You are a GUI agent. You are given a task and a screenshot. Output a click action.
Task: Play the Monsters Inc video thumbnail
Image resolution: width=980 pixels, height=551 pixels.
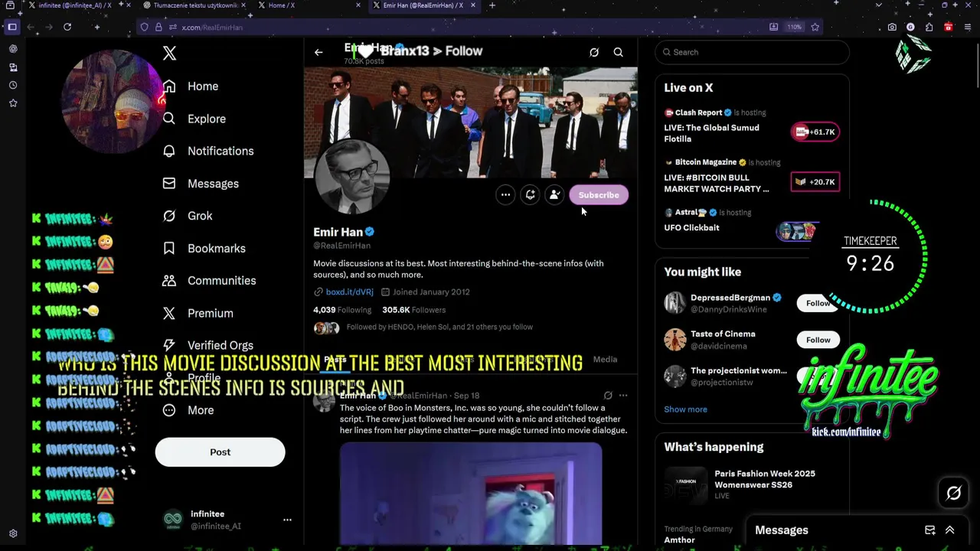471,493
